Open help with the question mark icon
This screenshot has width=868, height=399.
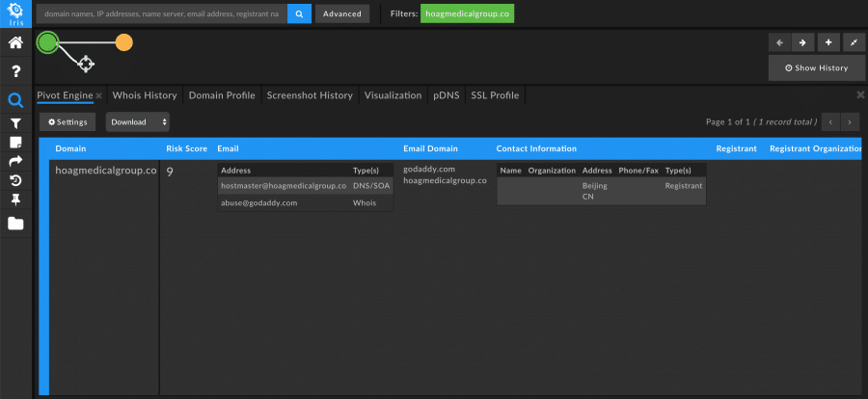[16, 71]
